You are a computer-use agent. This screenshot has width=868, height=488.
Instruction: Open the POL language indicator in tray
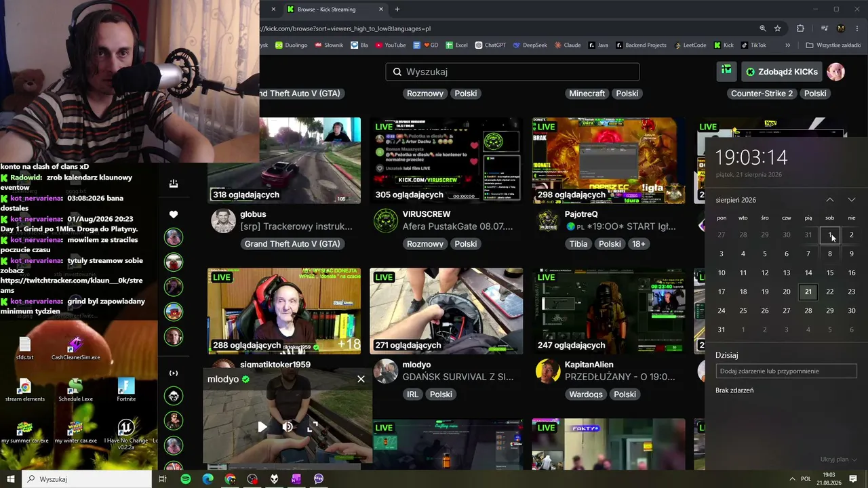point(806,479)
